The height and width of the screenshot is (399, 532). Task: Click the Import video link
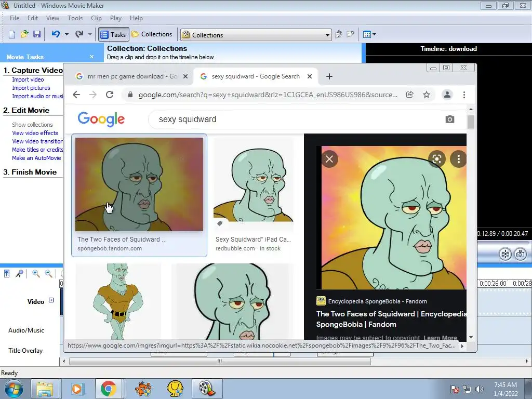(28, 79)
